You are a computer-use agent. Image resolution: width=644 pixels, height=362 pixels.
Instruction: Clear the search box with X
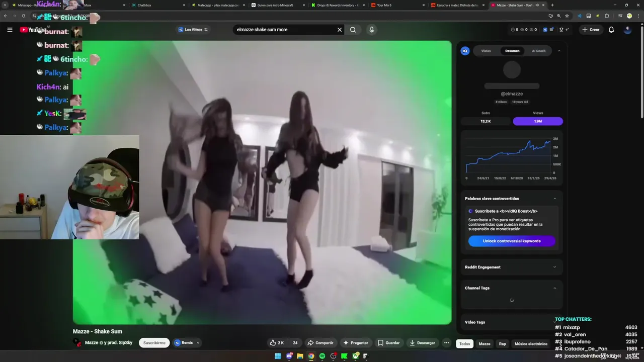pyautogui.click(x=340, y=30)
